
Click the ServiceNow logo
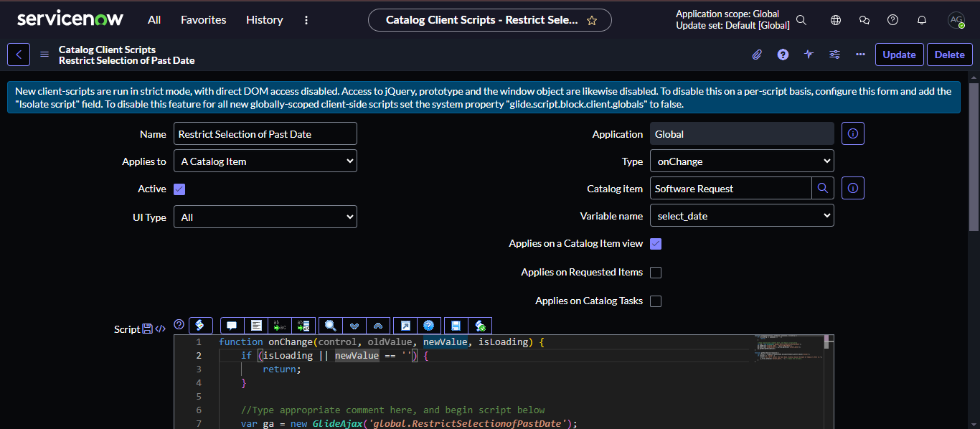click(70, 19)
